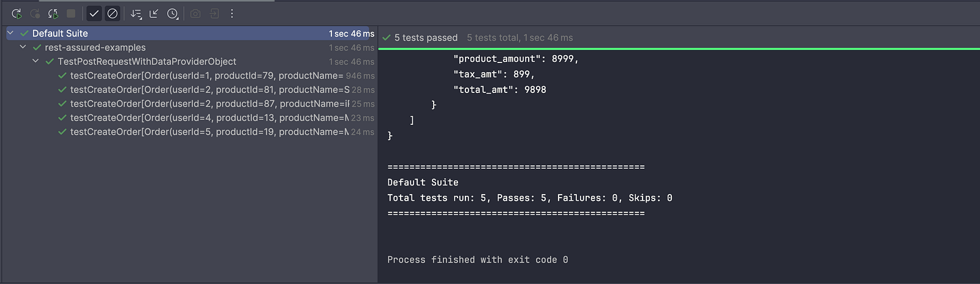This screenshot has width=980, height=284.
Task: Click pass checkmark of productId=19 test
Action: 62,132
